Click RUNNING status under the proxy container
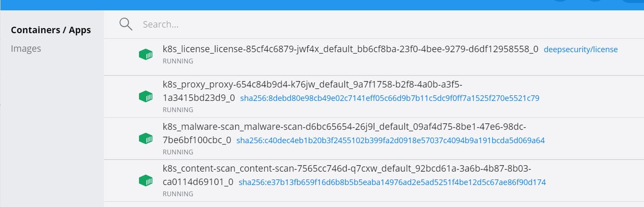Screen dimensions: 644x207 [x=178, y=110]
